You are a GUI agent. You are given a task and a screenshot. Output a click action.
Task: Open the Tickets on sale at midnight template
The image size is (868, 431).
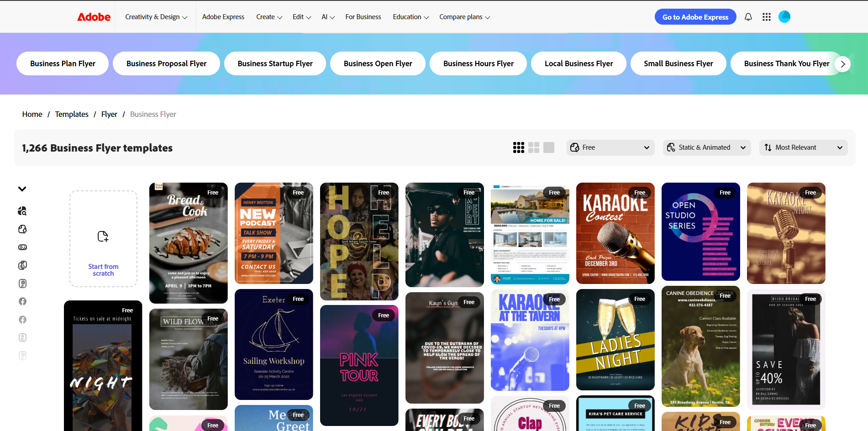coord(103,366)
